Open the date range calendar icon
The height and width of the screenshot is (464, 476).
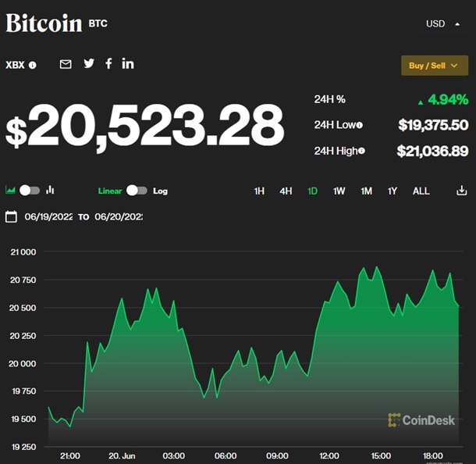[11, 216]
